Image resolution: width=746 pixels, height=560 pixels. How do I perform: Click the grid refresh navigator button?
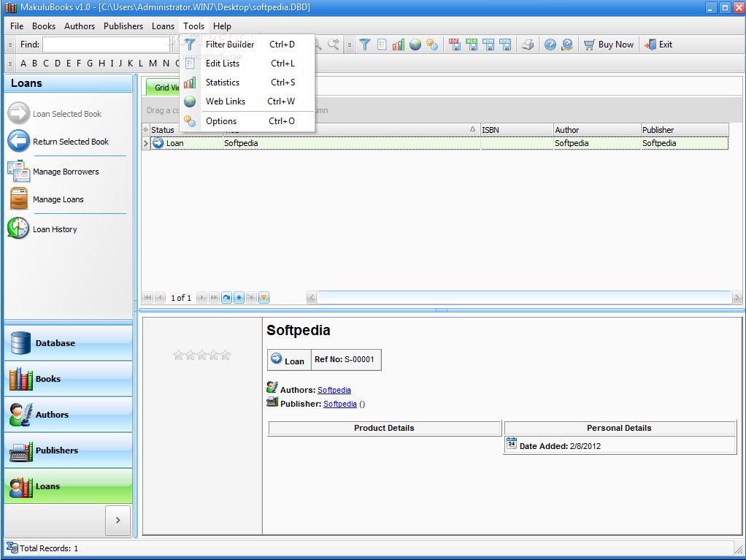pyautogui.click(x=227, y=298)
